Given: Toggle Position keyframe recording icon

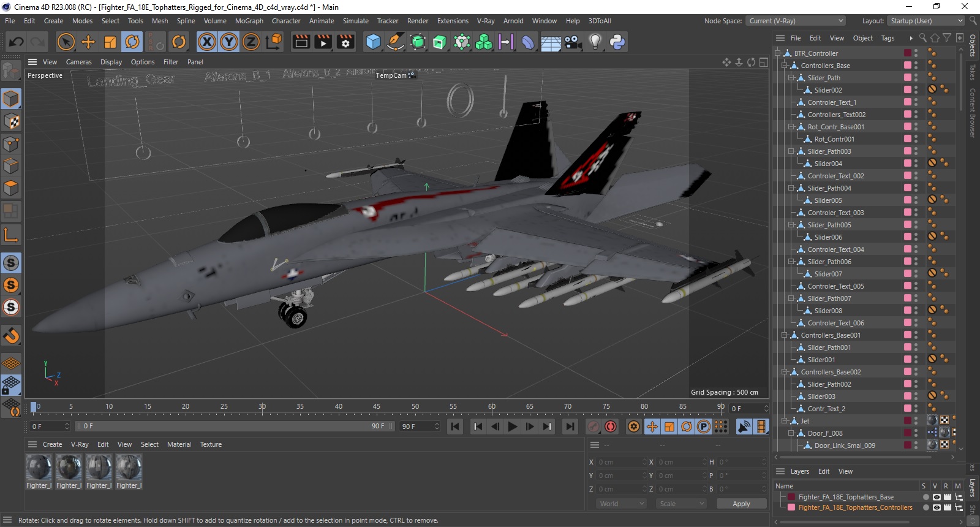Looking at the screenshot, I should click(652, 427).
